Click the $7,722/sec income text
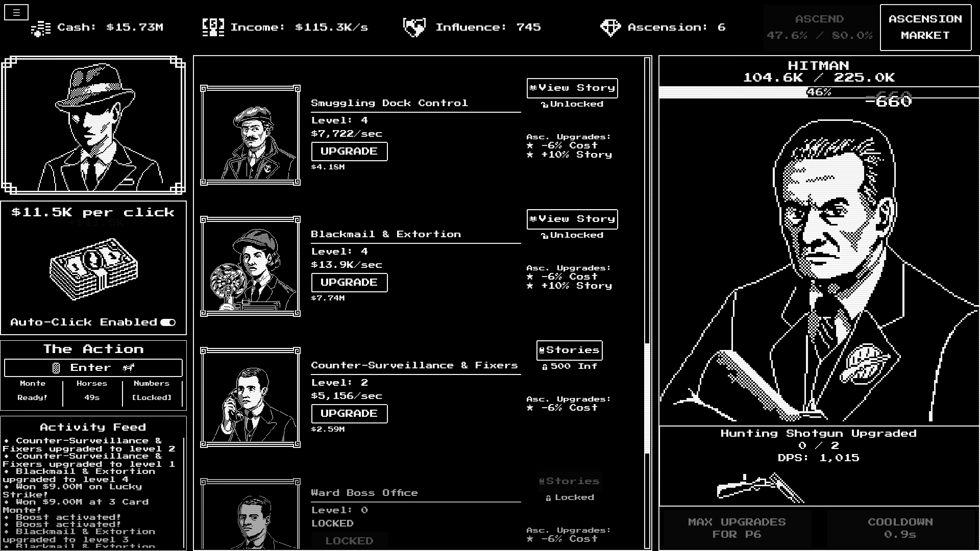The height and width of the screenshot is (551, 980). (347, 134)
